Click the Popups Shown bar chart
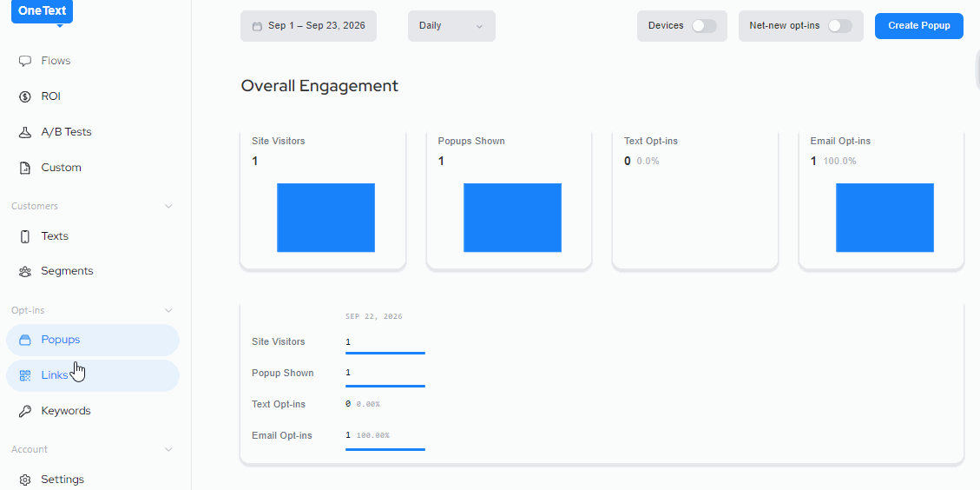This screenshot has height=490, width=980. point(512,218)
